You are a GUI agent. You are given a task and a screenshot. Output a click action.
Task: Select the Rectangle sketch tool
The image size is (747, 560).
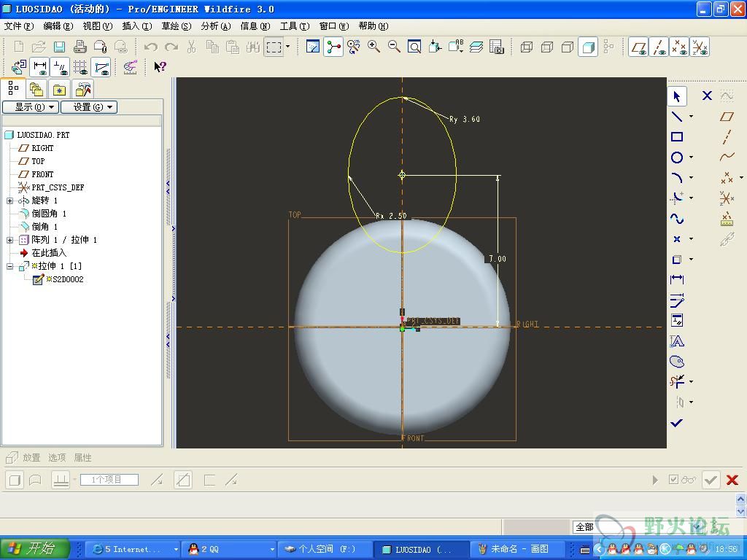coord(676,136)
